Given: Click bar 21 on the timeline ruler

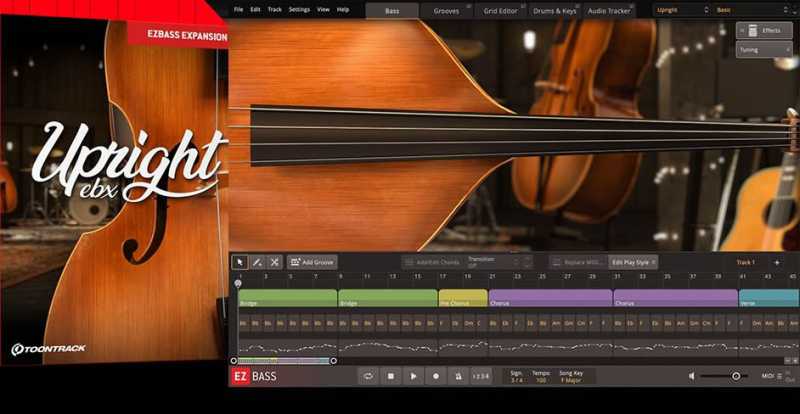Looking at the screenshot, I should [492, 276].
